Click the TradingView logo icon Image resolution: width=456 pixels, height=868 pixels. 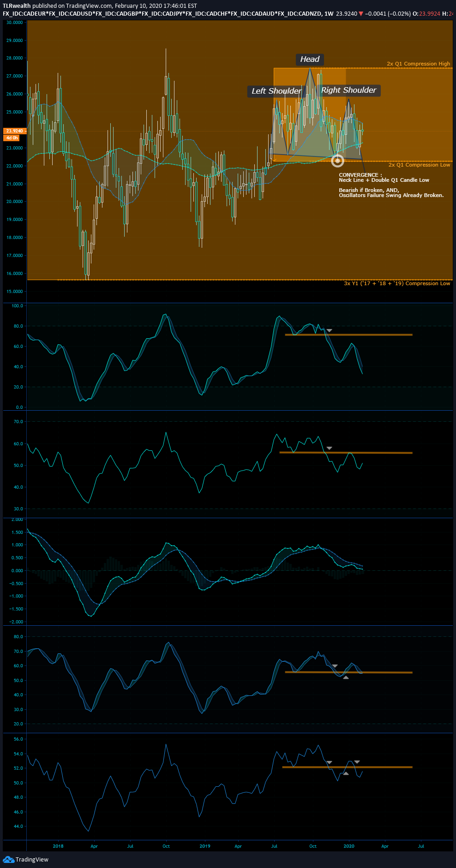coord(8,859)
